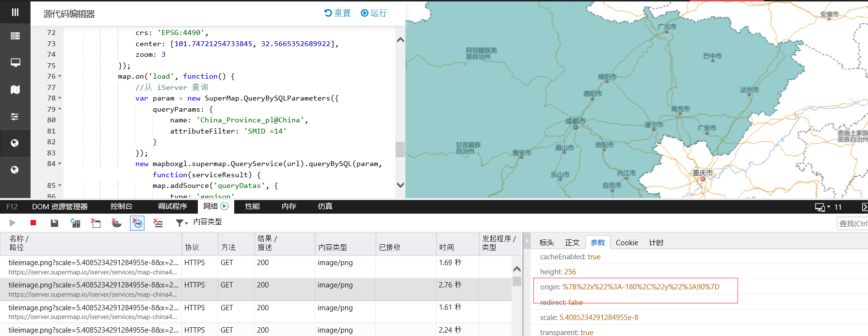The width and height of the screenshot is (868, 336).
Task: Collapse code fold arrow at line 84
Action: click(60, 164)
